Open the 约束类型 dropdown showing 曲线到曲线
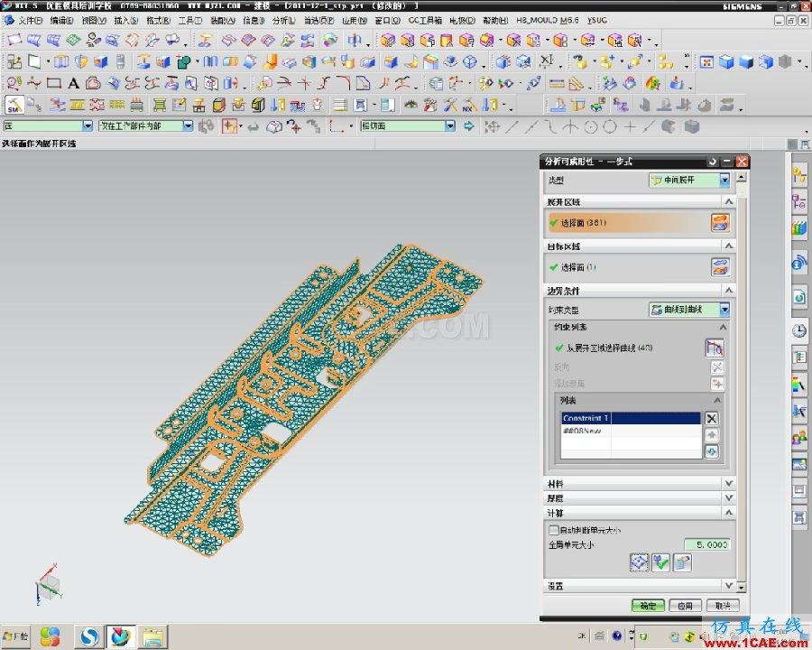The width and height of the screenshot is (812, 650). click(x=689, y=310)
